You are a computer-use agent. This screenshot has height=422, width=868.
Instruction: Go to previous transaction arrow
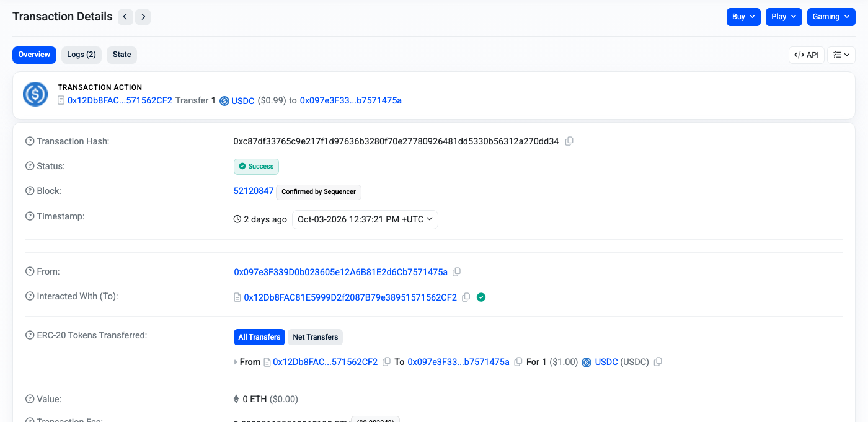(x=125, y=17)
